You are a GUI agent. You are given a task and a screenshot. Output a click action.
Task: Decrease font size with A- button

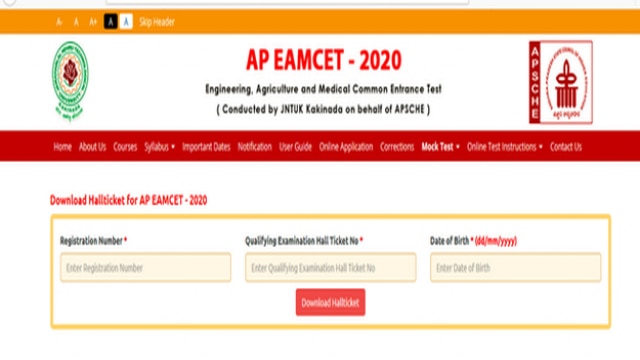tap(59, 22)
